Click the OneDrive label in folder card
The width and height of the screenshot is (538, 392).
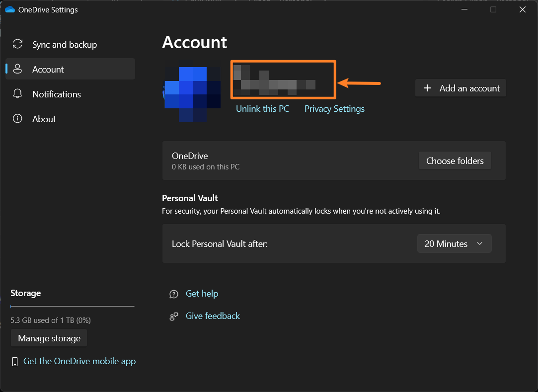190,156
